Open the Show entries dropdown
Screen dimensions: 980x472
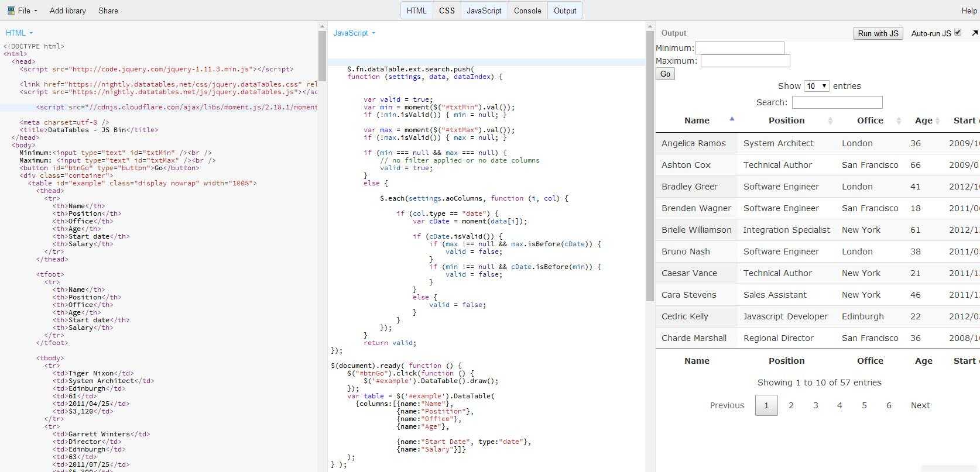point(817,86)
